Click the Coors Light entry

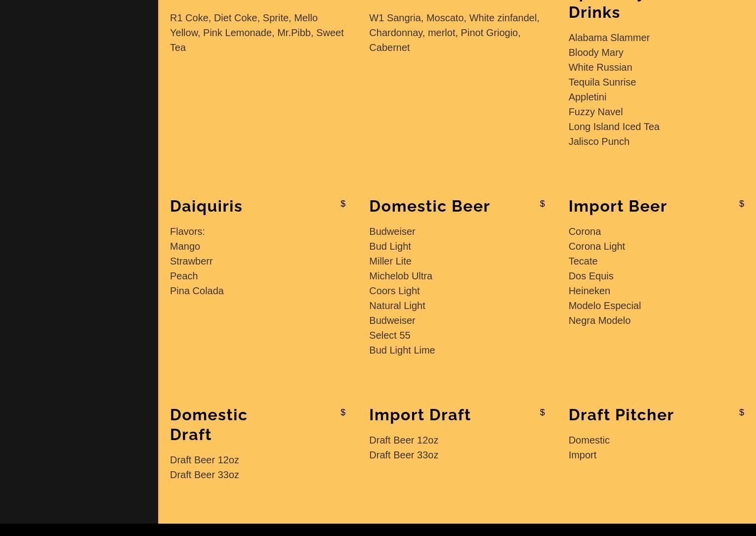(x=394, y=291)
